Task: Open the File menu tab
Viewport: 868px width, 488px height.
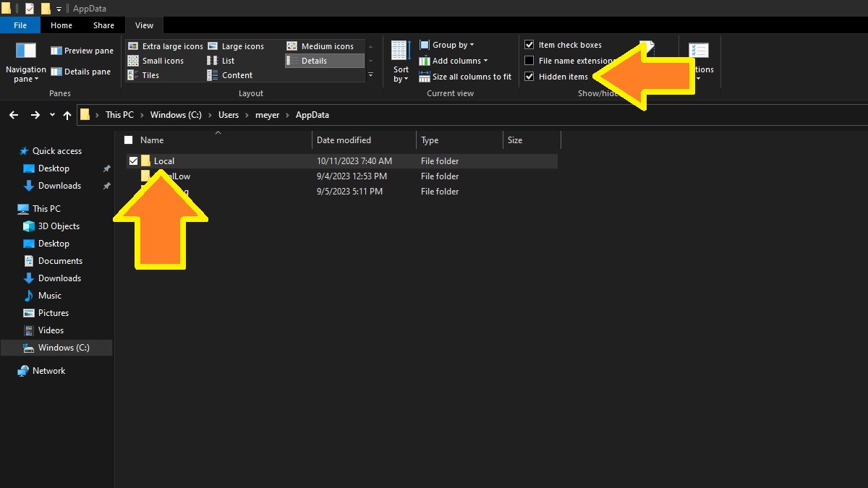Action: [20, 25]
